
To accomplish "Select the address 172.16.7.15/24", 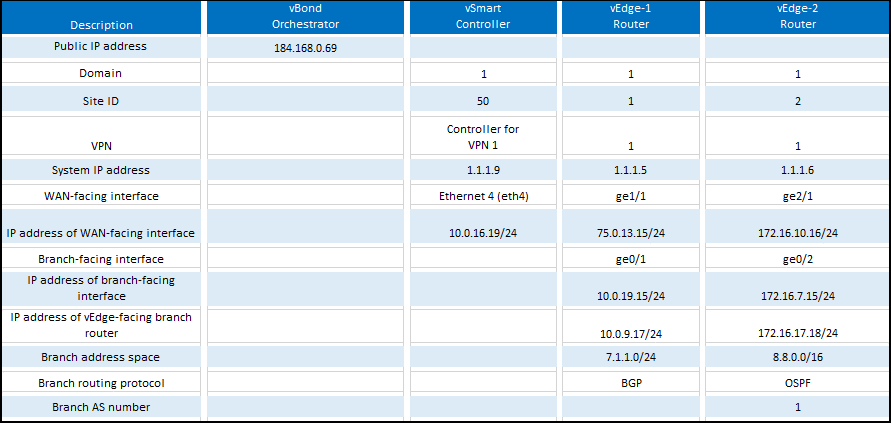I will point(798,296).
